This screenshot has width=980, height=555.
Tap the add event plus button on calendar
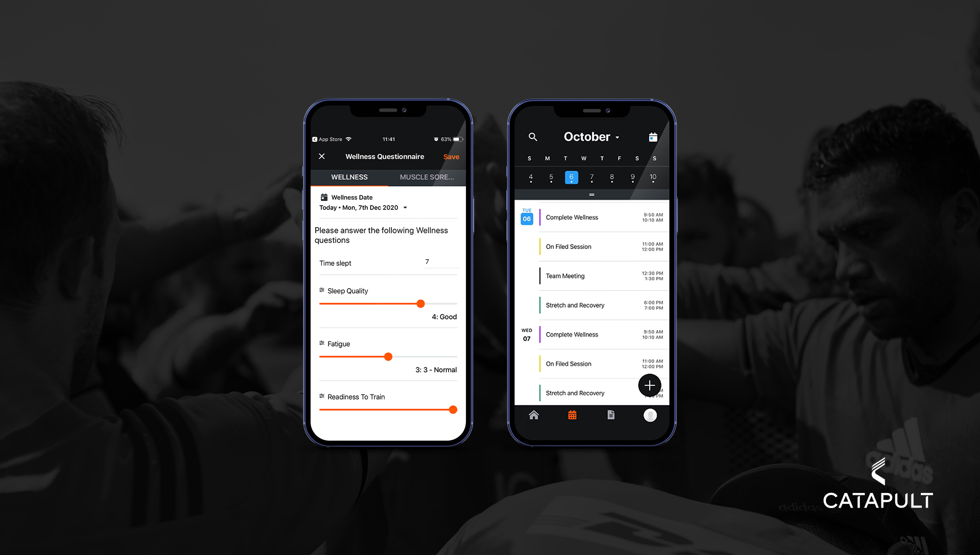[x=647, y=385]
